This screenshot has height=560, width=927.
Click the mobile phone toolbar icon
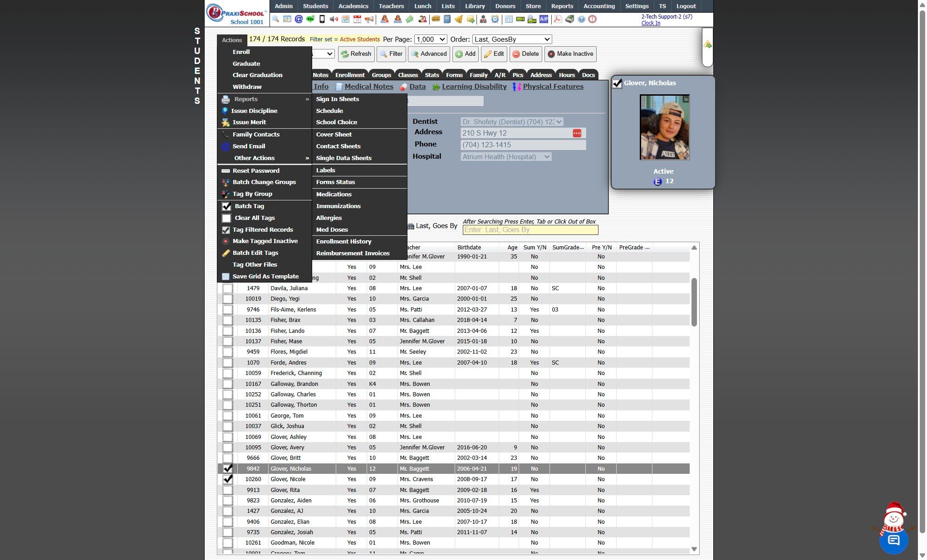point(322,19)
